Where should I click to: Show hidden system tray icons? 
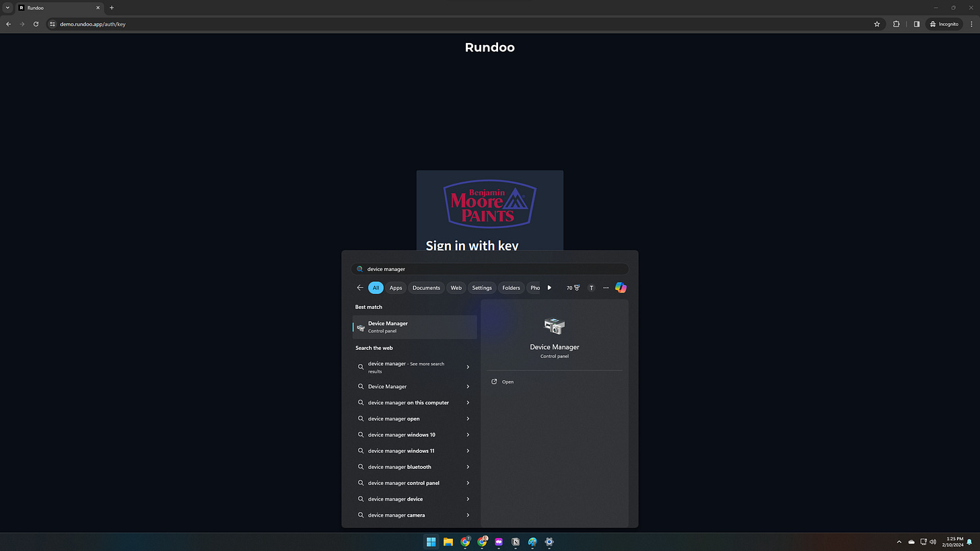[x=899, y=542]
